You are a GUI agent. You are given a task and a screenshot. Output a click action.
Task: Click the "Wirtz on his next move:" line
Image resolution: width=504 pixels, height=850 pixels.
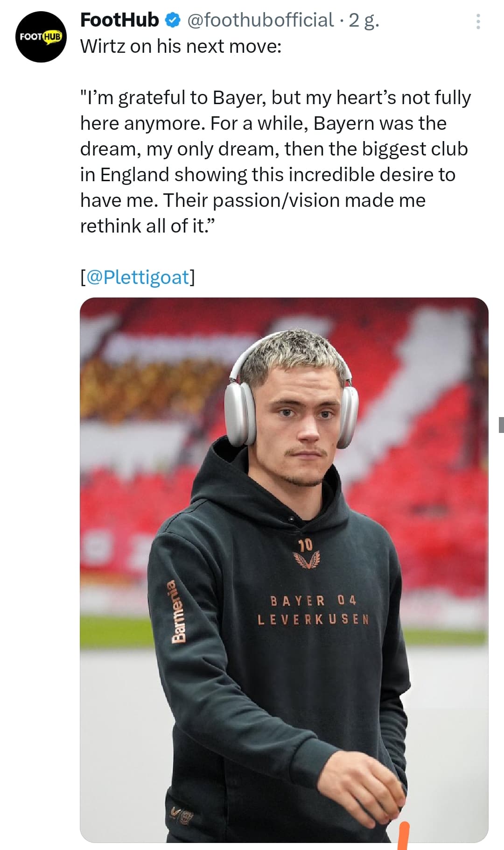181,46
